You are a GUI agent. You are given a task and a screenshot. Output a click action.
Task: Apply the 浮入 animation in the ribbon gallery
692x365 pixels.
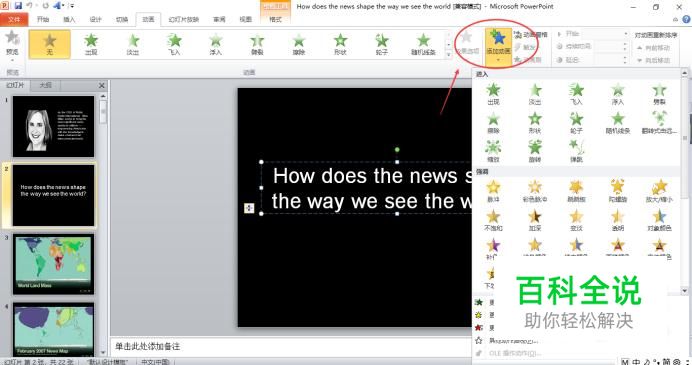pos(216,44)
